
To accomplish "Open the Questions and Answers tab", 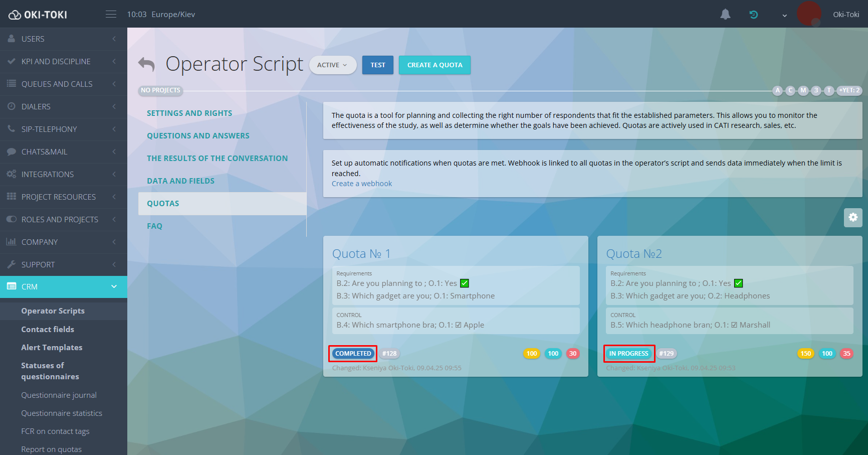I will pos(198,135).
